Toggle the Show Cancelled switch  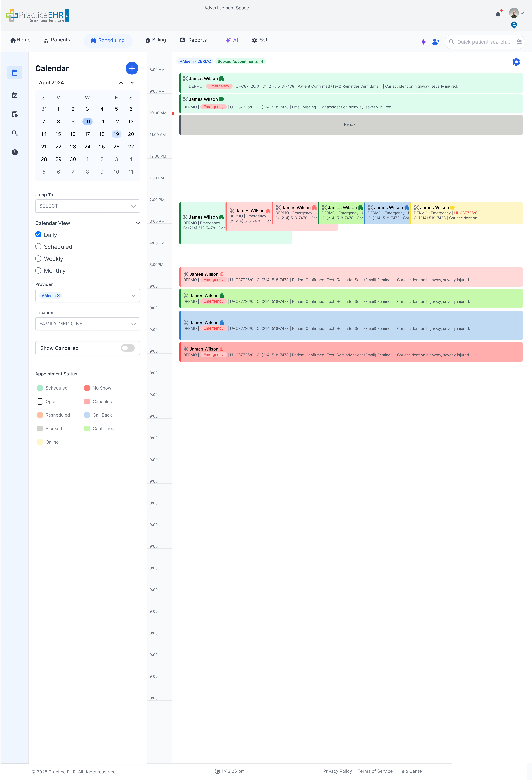click(x=128, y=348)
